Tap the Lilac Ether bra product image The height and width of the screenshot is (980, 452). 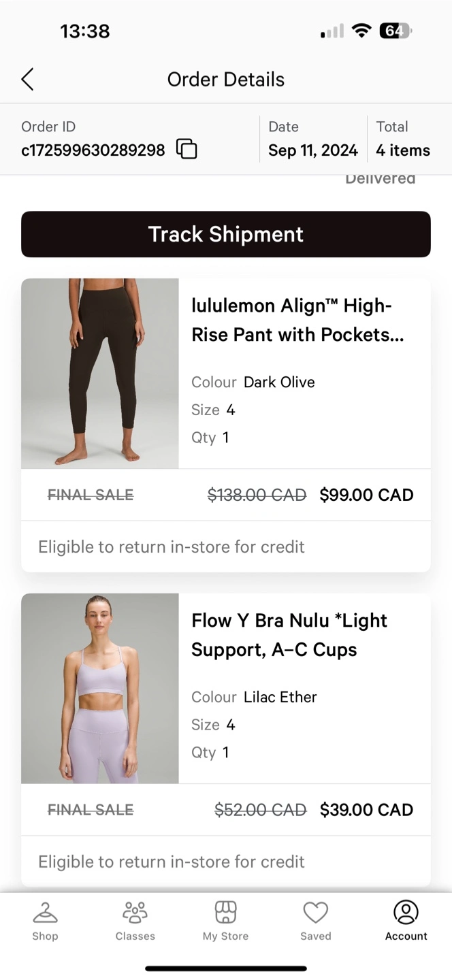(100, 688)
